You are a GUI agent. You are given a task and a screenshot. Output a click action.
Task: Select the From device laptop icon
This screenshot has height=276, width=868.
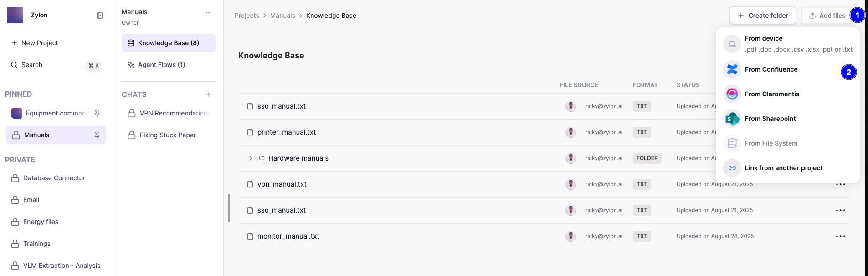[x=732, y=44]
